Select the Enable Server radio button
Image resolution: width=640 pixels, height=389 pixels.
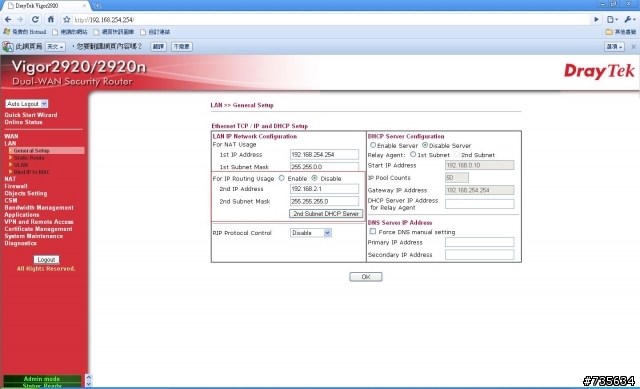[373, 145]
